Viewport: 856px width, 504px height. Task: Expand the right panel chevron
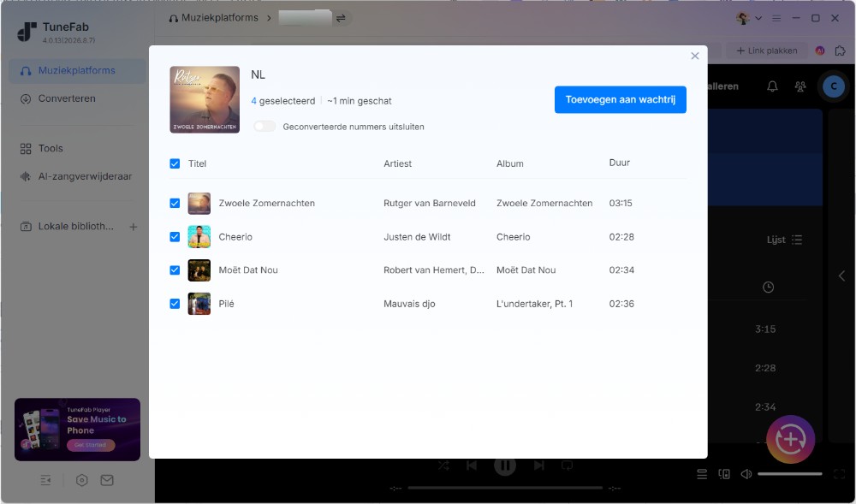[841, 276]
